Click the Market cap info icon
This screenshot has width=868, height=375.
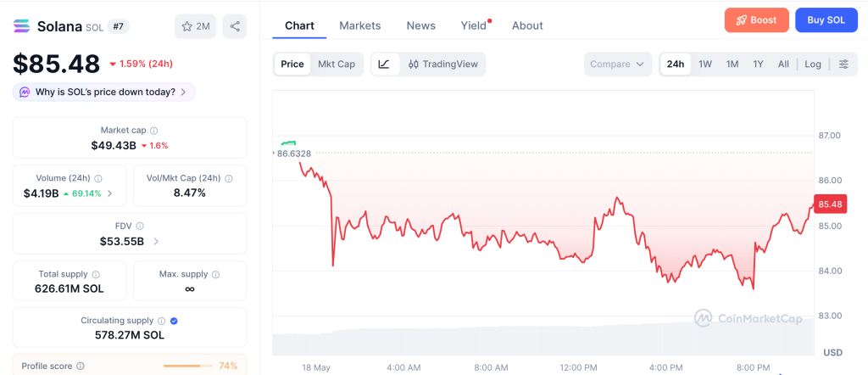pos(154,131)
